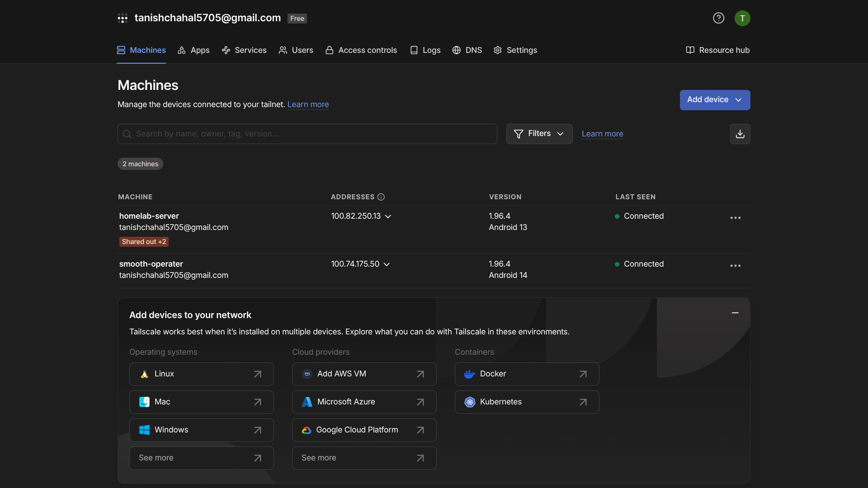Image resolution: width=868 pixels, height=488 pixels.
Task: Click the Linux penguin icon
Action: [x=144, y=374]
